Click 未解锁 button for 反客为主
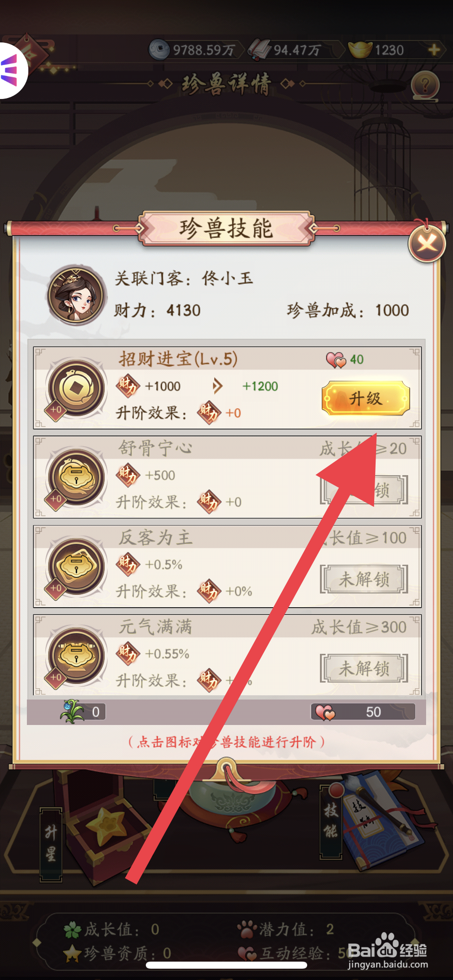The width and height of the screenshot is (453, 980). click(x=364, y=579)
